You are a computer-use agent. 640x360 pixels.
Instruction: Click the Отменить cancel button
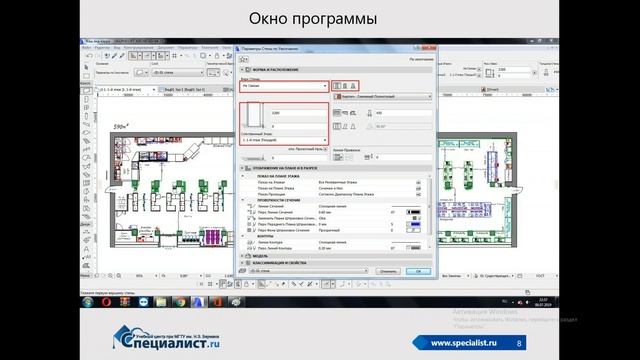(388, 271)
